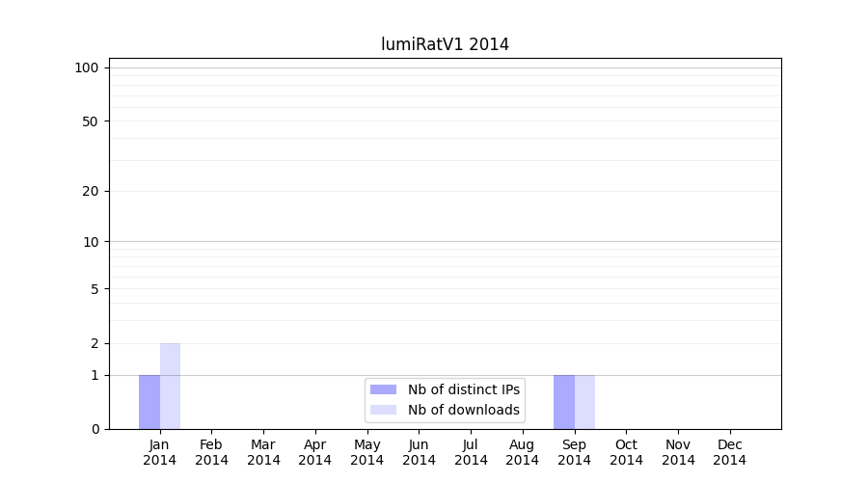
Task: Select the 'Nb of downloads' legend text
Action: tap(463, 410)
